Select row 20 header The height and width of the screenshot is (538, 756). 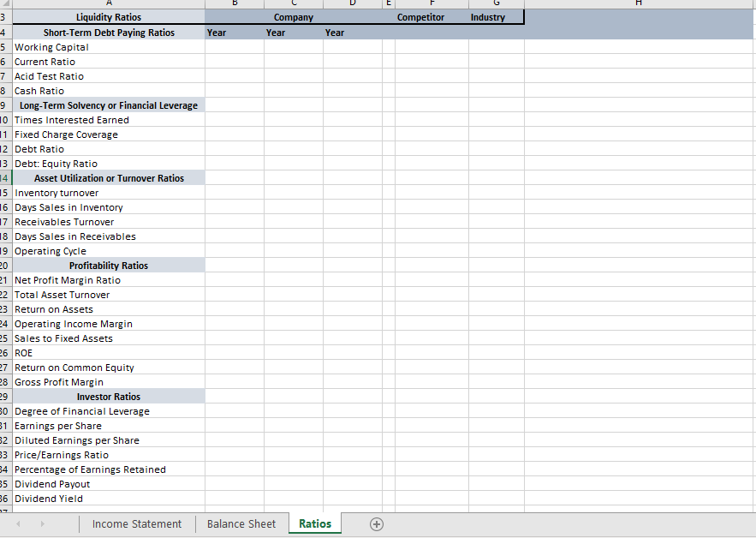[x=4, y=265]
